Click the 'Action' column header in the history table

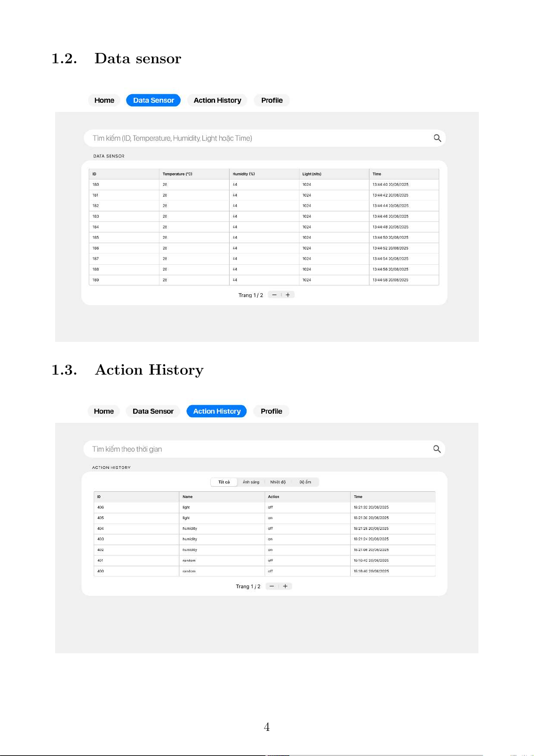(274, 497)
